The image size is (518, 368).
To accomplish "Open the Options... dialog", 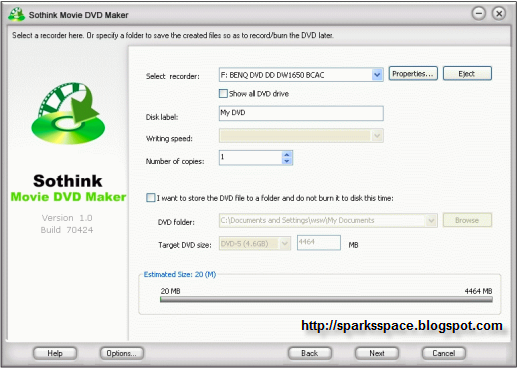I will (122, 353).
